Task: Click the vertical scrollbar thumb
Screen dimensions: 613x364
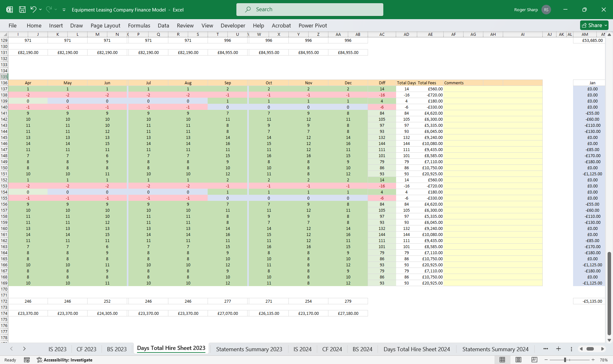Action: (x=609, y=293)
